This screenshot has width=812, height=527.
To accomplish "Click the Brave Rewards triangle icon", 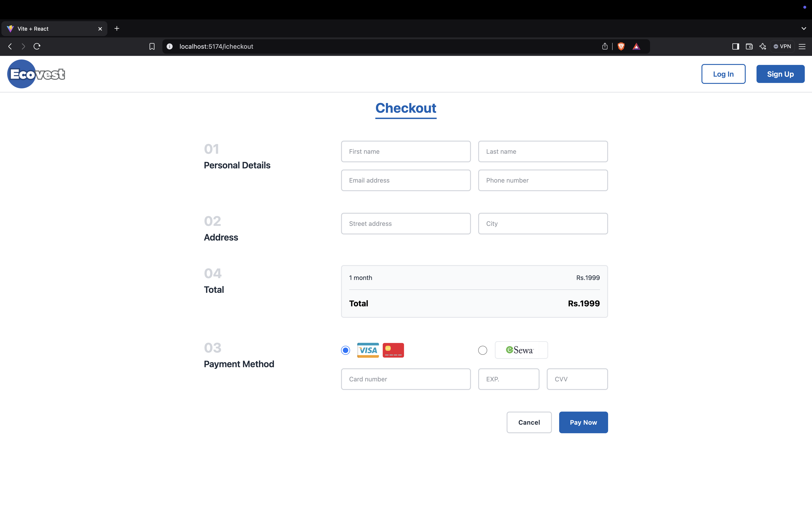I will point(636,46).
